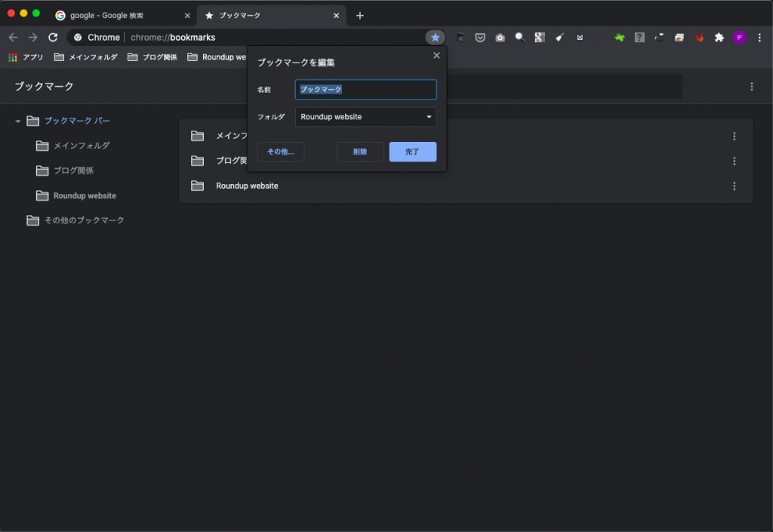Select the Roundup website row in the list
This screenshot has width=773, height=532.
click(x=465, y=186)
